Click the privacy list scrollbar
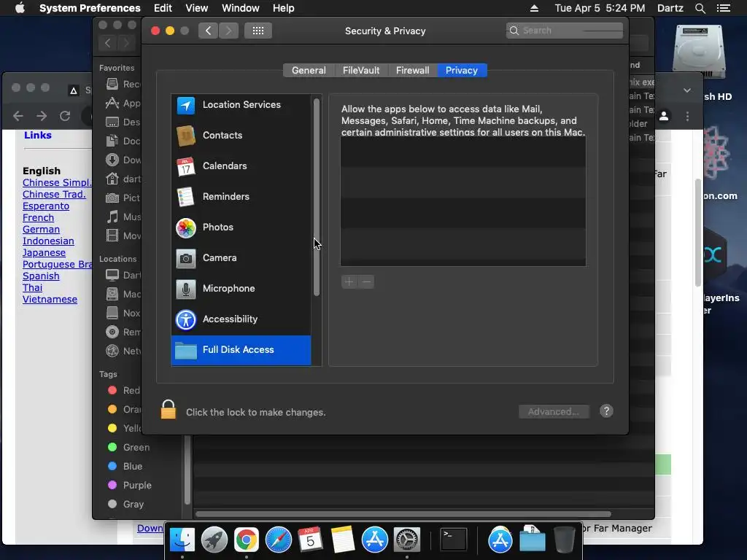747x560 pixels. 317,197
